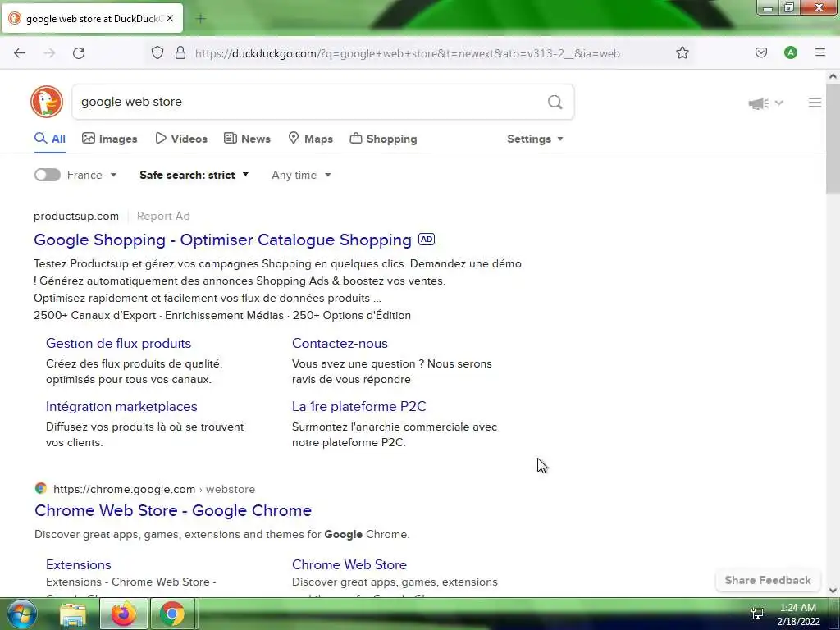Open the Settings dropdown
The image size is (840, 630).
click(535, 139)
